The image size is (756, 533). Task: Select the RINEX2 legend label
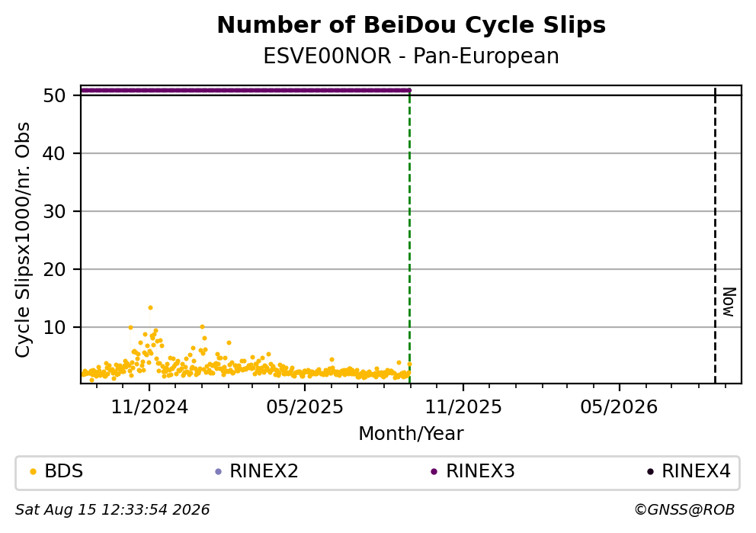264,471
